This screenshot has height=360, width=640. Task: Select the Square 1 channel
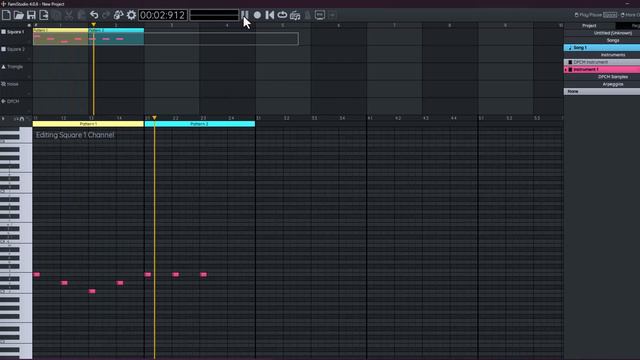pos(16,31)
